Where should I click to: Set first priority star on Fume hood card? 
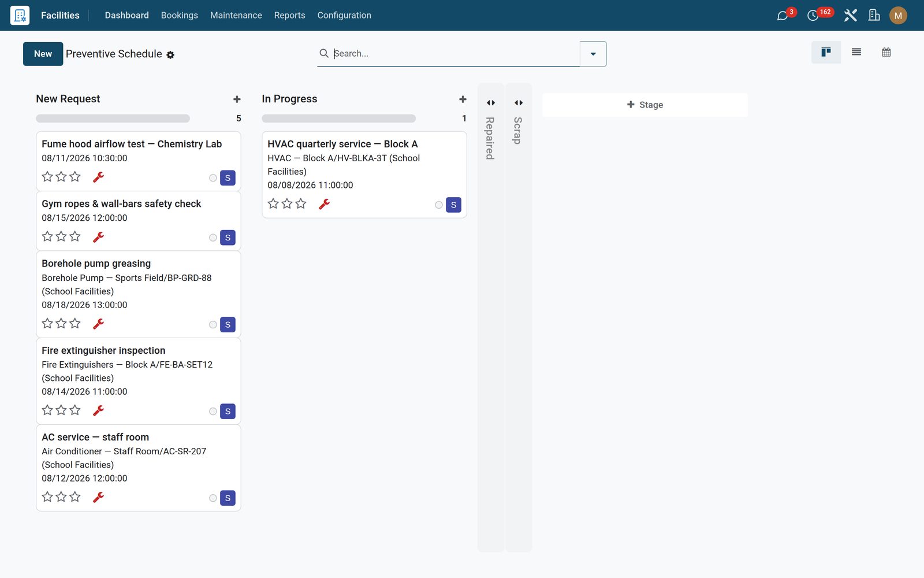47,177
